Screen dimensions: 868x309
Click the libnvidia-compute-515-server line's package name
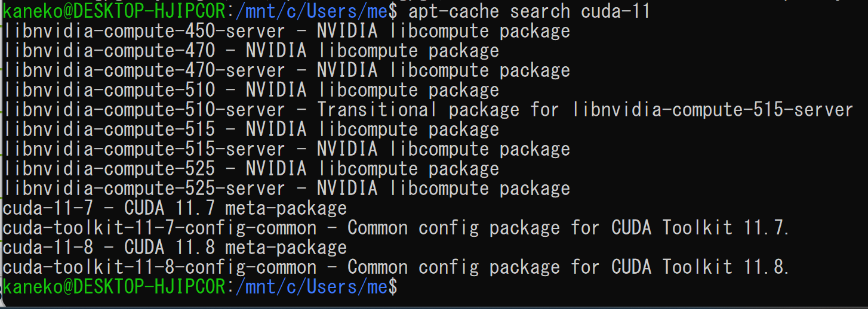click(144, 149)
